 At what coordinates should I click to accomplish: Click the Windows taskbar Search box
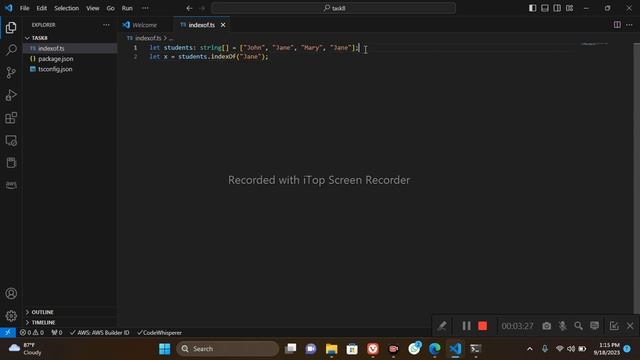228,349
